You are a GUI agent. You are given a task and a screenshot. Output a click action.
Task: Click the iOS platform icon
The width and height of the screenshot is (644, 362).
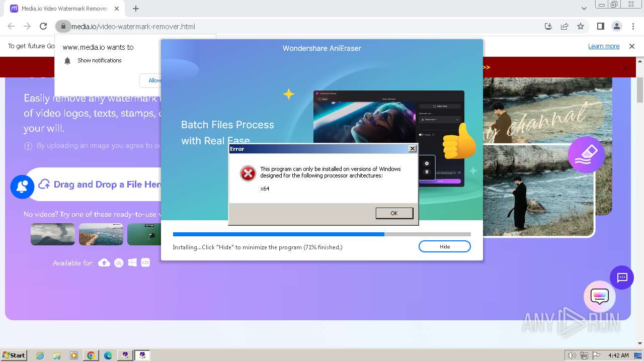145,262
